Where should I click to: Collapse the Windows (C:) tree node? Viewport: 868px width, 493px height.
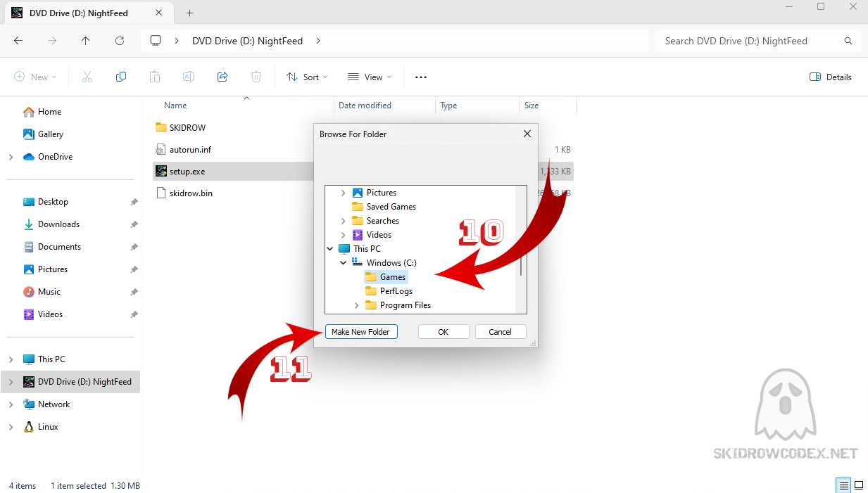(344, 263)
